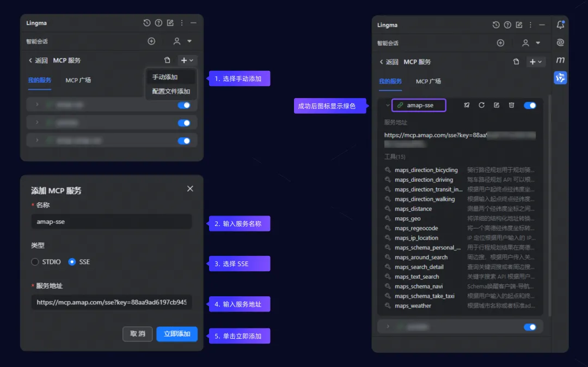Open chat history in the left Lingma panel

point(146,23)
